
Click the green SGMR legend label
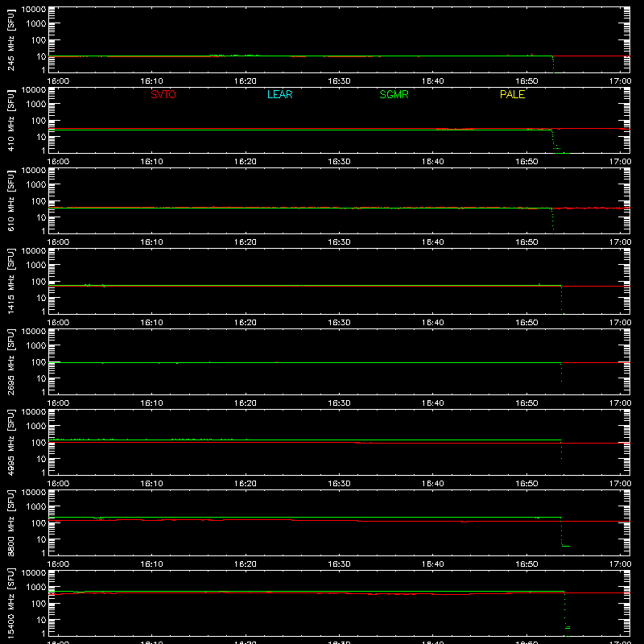click(x=394, y=94)
